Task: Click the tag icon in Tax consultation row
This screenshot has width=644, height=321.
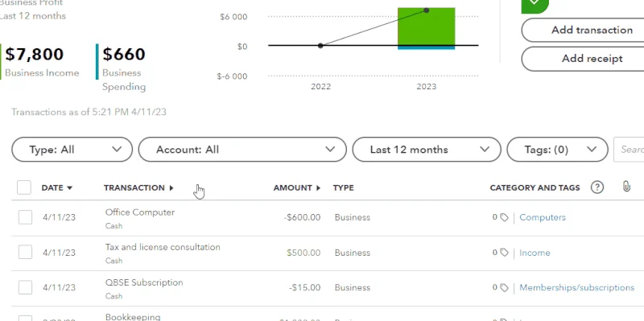Action: coord(504,253)
